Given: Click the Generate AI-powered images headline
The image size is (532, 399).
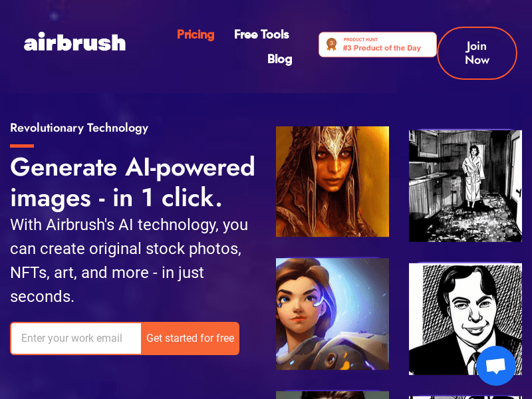Looking at the screenshot, I should (x=132, y=182).
